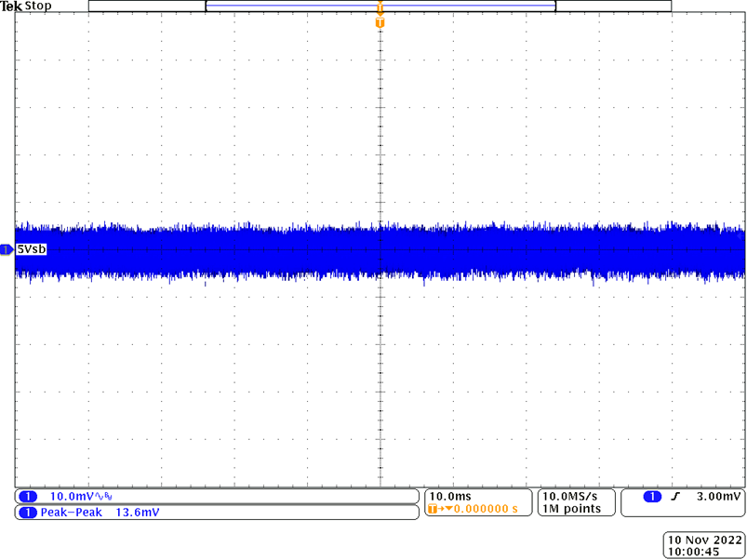747x560 pixels.
Task: Click the orange trigger position marker T
Action: [x=380, y=23]
